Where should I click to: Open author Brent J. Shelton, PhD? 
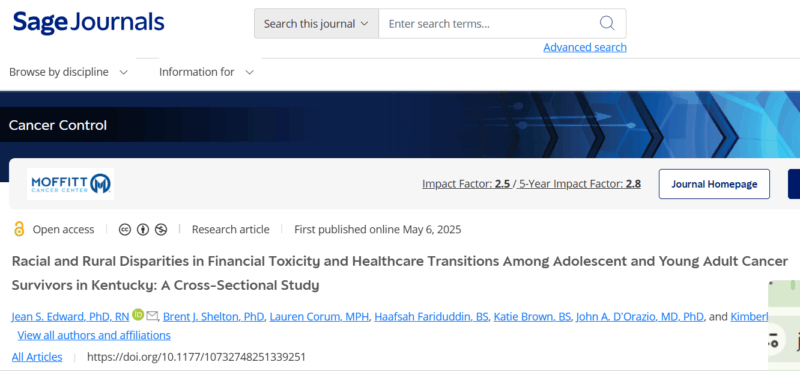click(213, 317)
